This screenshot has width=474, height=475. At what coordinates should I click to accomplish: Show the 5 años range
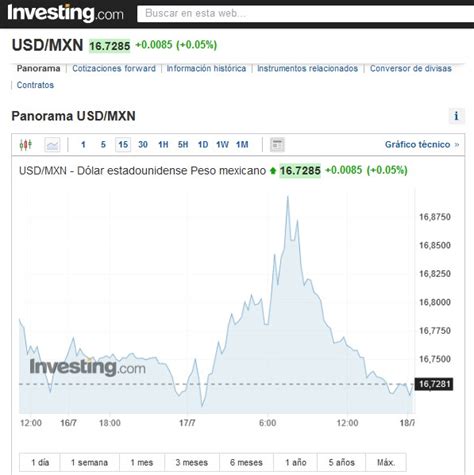coord(342,462)
